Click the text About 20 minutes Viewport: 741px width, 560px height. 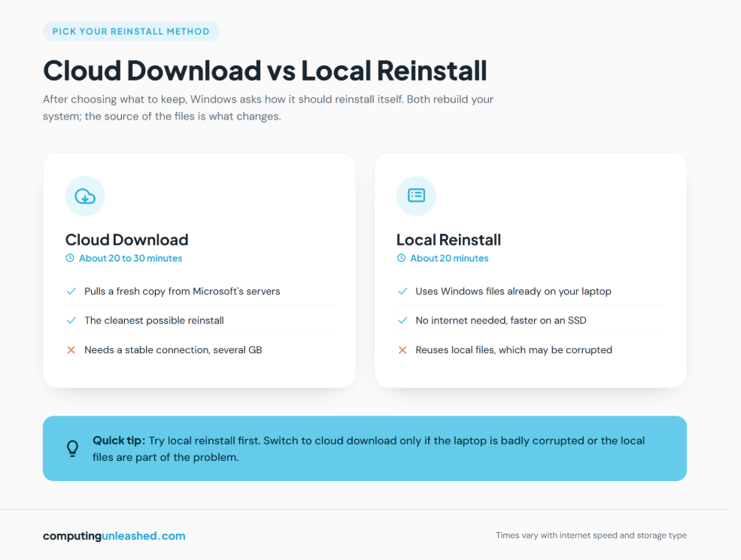point(449,259)
